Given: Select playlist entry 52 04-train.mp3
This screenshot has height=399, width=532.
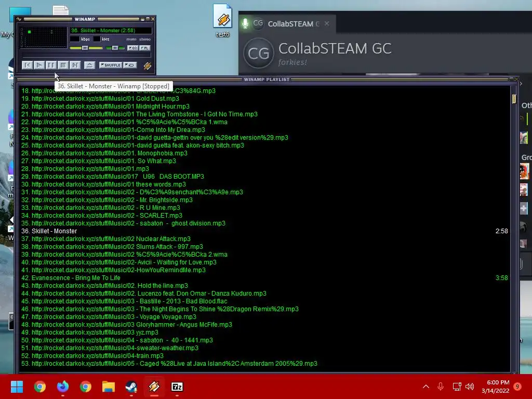Looking at the screenshot, I should point(264,356).
